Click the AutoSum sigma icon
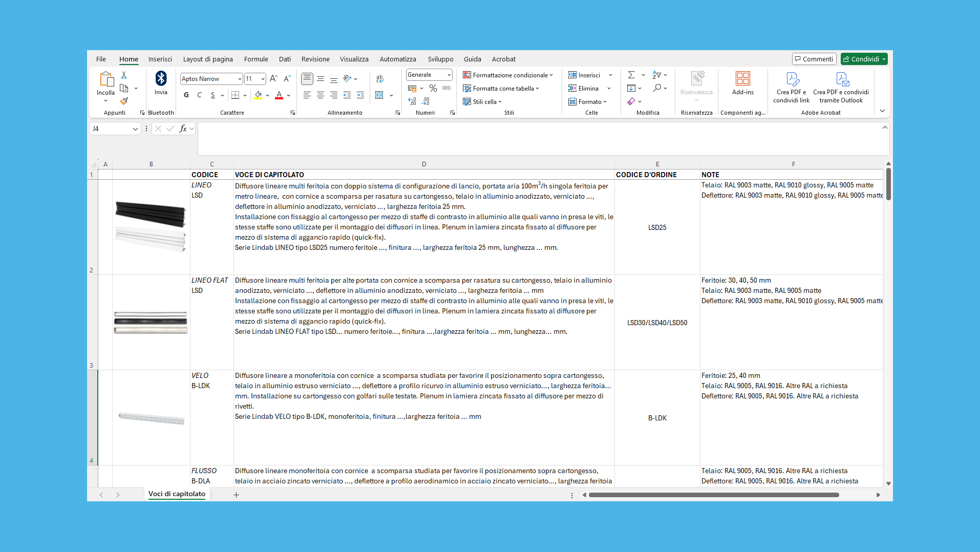This screenshot has width=980, height=552. tap(631, 75)
